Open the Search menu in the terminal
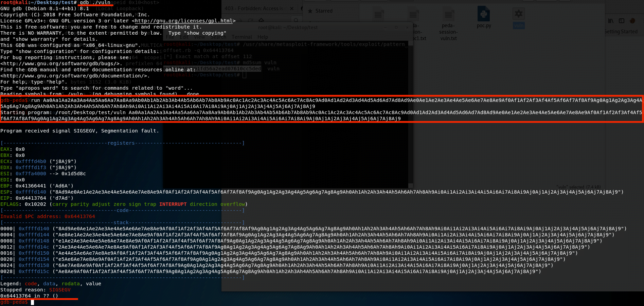Viewport: 644px width, 306px height. [x=218, y=37]
